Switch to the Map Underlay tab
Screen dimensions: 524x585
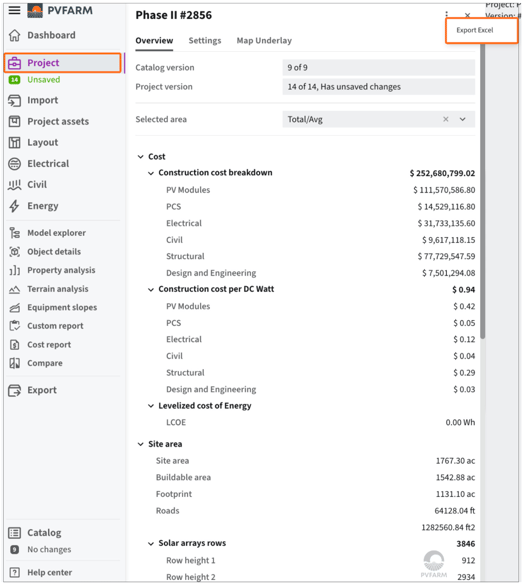coord(264,41)
